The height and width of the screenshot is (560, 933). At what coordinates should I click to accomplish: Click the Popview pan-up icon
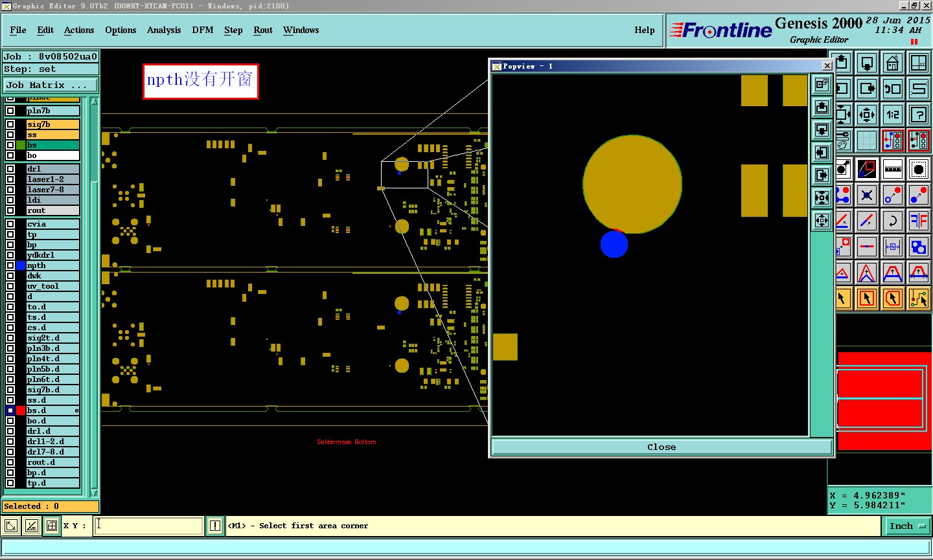(x=822, y=107)
